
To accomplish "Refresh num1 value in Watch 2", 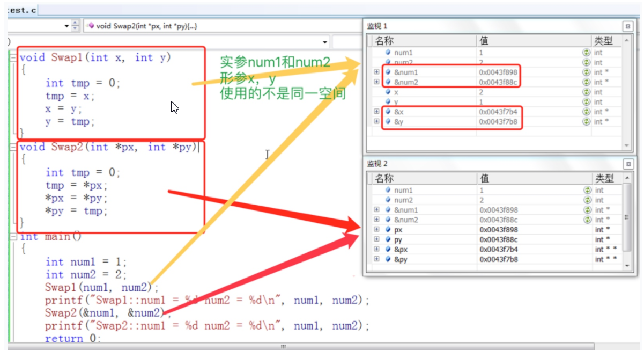I will pyautogui.click(x=588, y=190).
